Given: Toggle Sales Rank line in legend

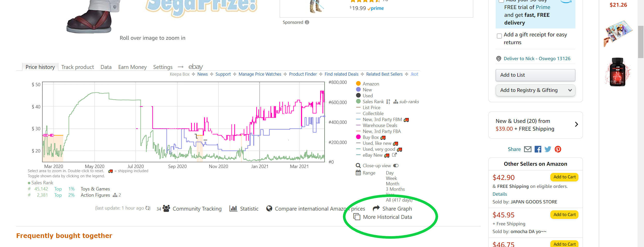Looking at the screenshot, I should [370, 101].
